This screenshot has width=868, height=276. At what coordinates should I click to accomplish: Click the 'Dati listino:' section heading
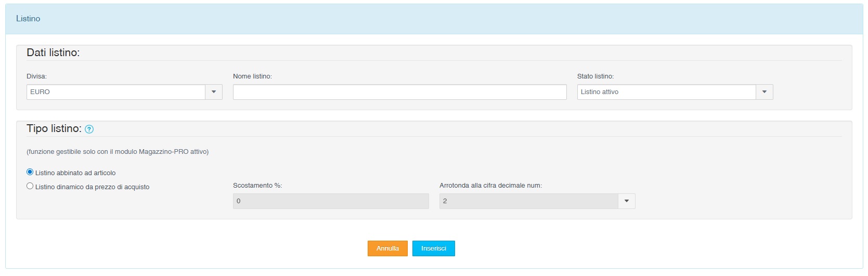point(53,53)
